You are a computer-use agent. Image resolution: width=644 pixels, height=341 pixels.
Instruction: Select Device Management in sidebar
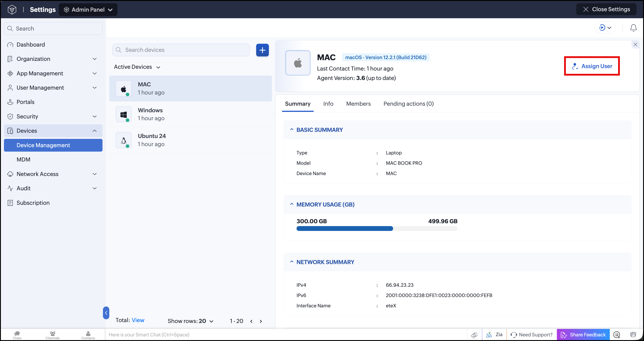(x=53, y=145)
